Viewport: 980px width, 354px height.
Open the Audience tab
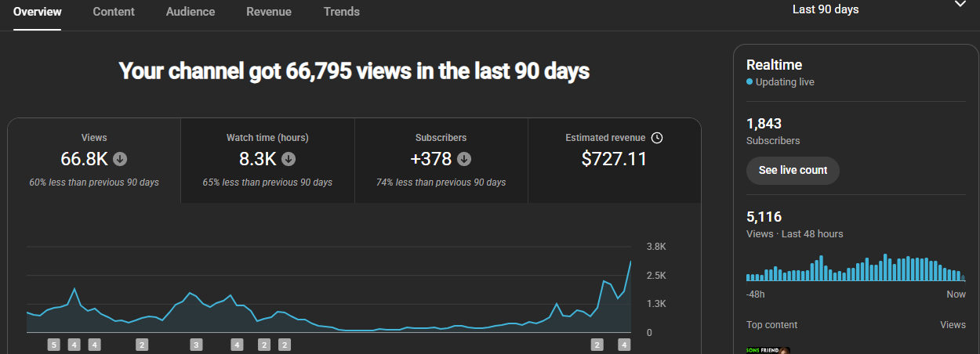(x=191, y=12)
